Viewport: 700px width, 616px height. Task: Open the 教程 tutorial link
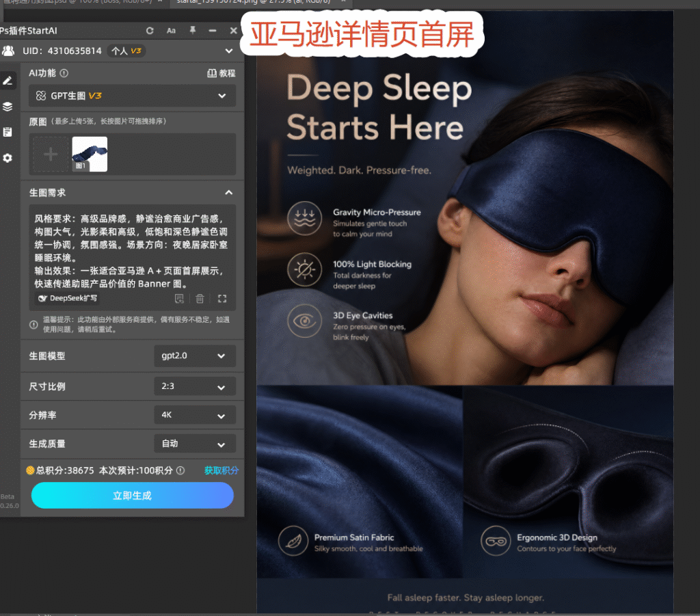click(x=221, y=73)
